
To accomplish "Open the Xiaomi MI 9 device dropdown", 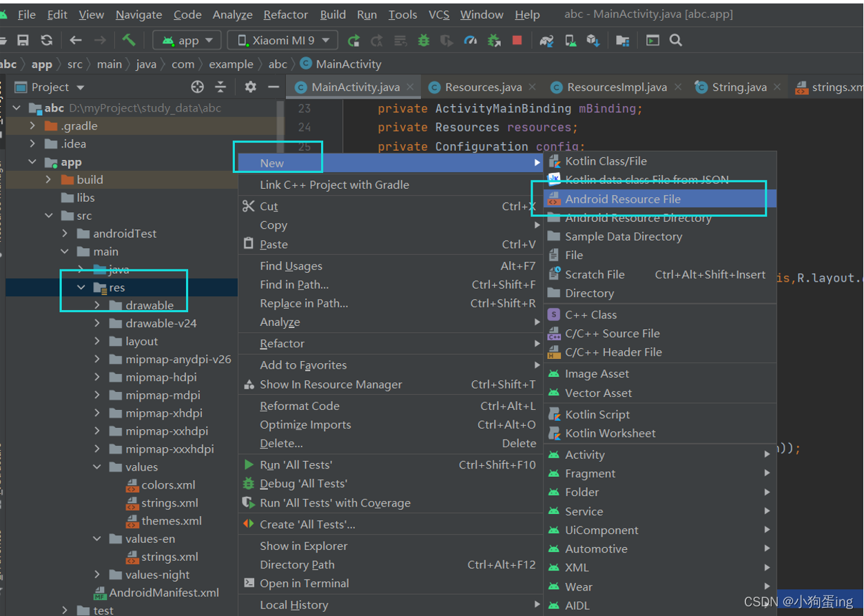I will click(x=282, y=41).
